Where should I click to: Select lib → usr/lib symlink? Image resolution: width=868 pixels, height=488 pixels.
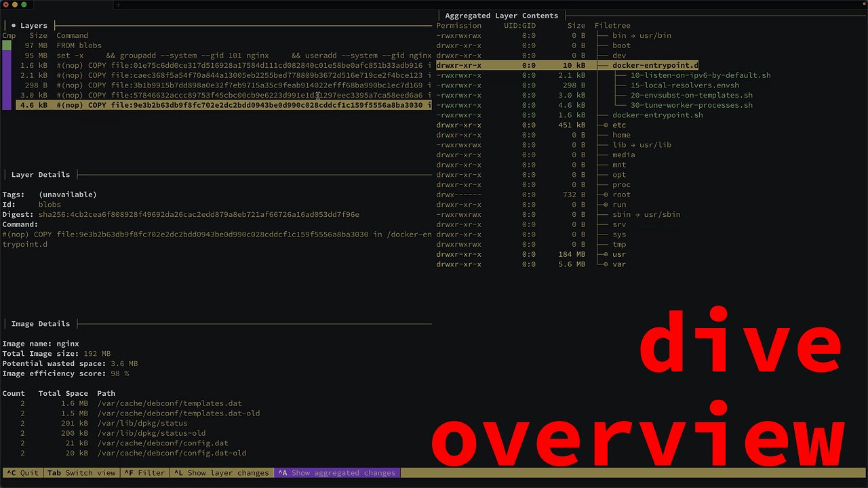point(642,145)
